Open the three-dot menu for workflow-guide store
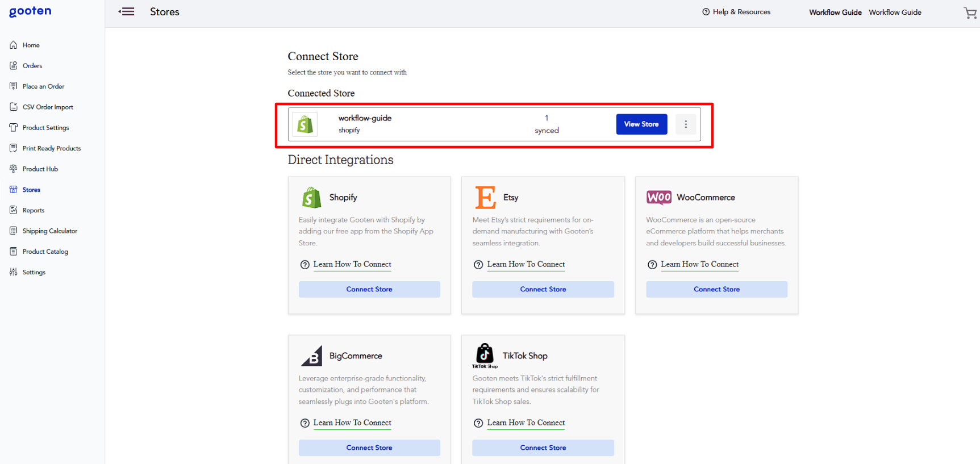Screen dimensions: 980x464 pyautogui.click(x=686, y=124)
